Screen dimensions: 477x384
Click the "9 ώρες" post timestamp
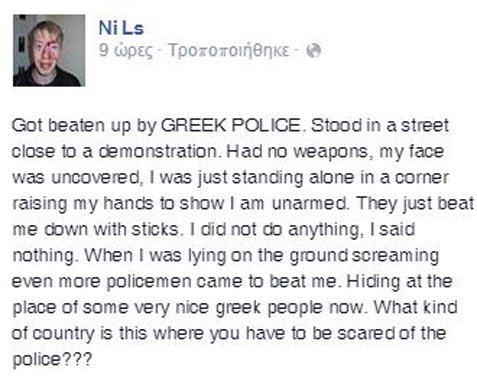pos(126,51)
